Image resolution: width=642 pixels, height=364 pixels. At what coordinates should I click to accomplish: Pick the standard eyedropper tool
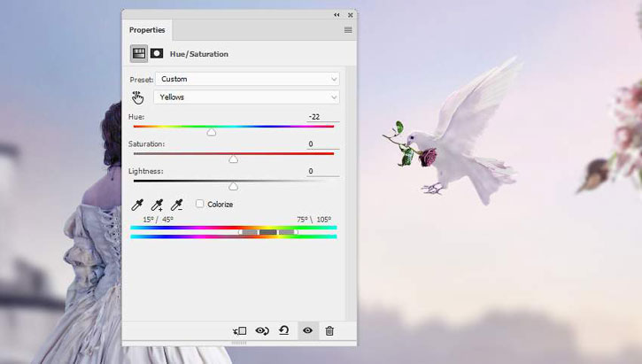click(137, 205)
